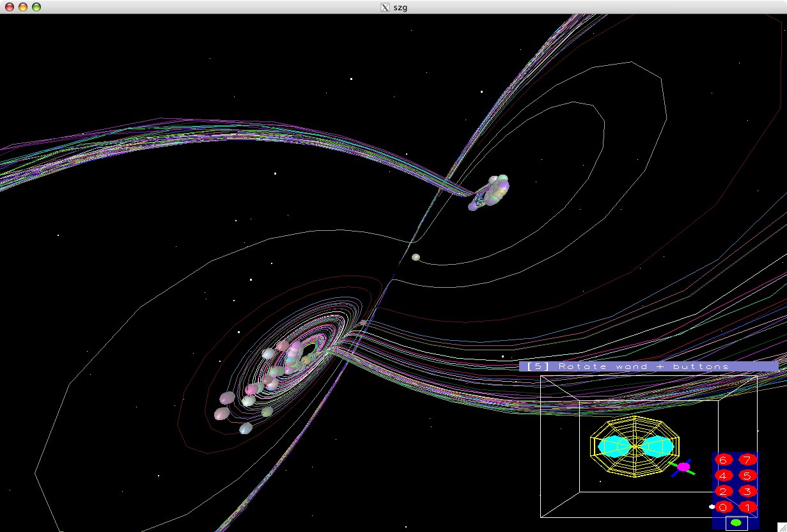Trigger red wand button 6
This screenshot has width=787, height=532.
[x=723, y=459]
